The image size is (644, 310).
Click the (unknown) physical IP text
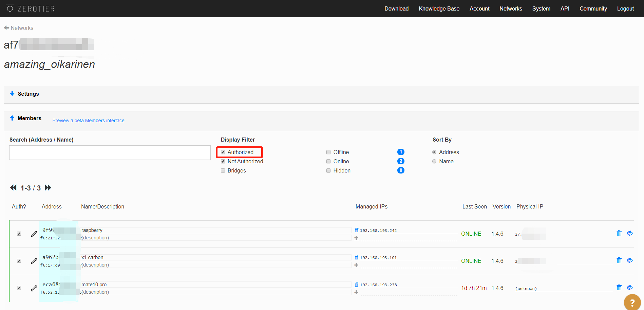click(x=526, y=288)
